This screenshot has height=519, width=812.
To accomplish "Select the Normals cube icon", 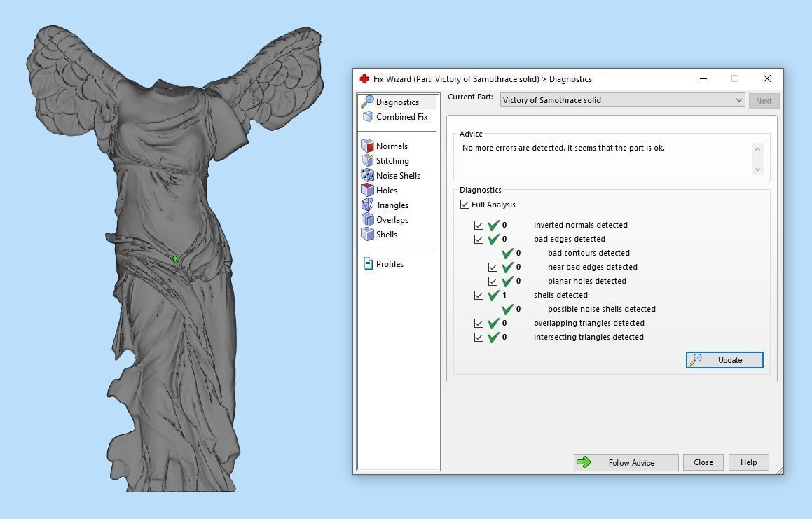I will pyautogui.click(x=367, y=146).
